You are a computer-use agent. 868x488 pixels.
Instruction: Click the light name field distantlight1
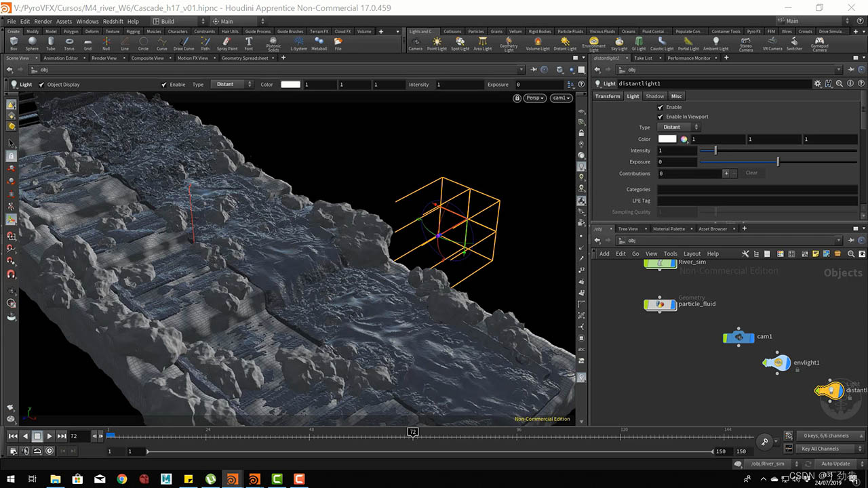tap(715, 84)
